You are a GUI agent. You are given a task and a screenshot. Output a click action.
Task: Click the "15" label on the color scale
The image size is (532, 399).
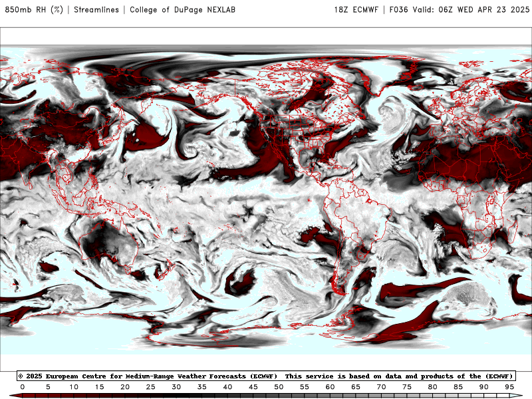[99, 387]
